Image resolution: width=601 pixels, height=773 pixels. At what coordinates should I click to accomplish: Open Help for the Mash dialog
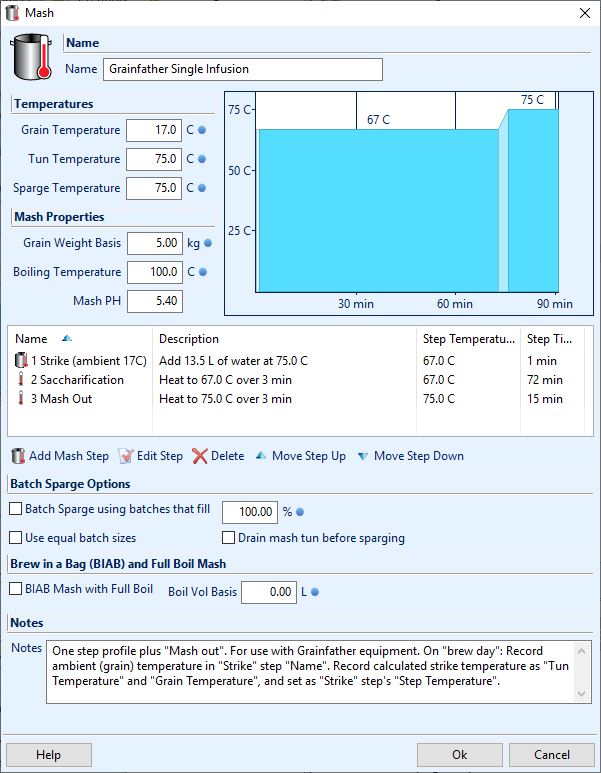pos(48,755)
